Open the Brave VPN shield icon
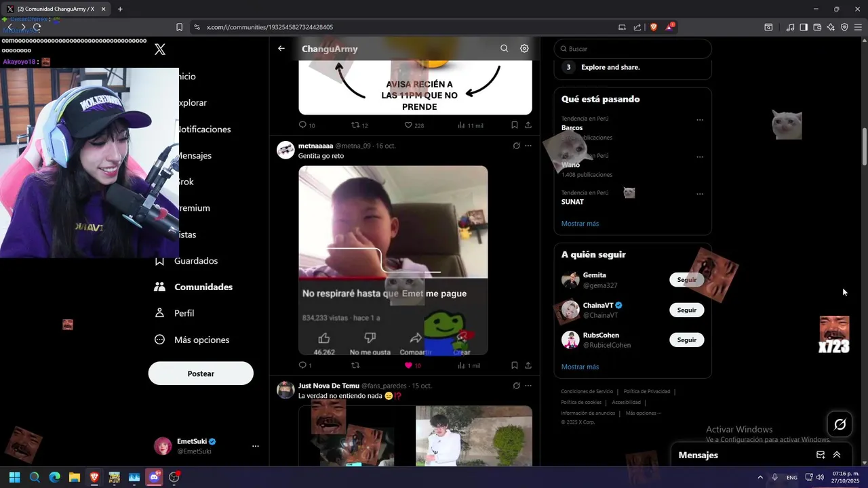Screen dimensions: 868x488 (844, 27)
